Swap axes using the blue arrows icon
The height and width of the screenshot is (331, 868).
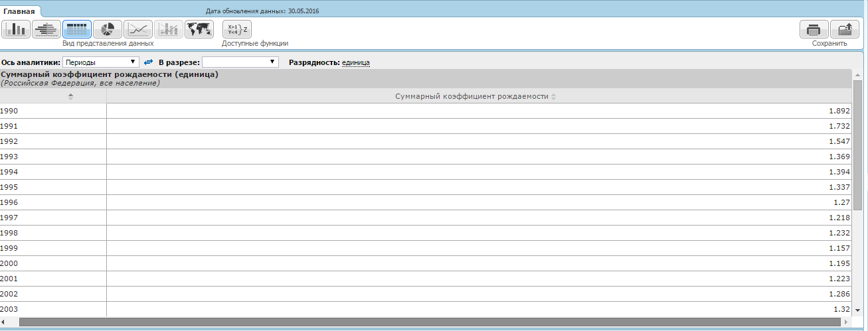pyautogui.click(x=149, y=62)
